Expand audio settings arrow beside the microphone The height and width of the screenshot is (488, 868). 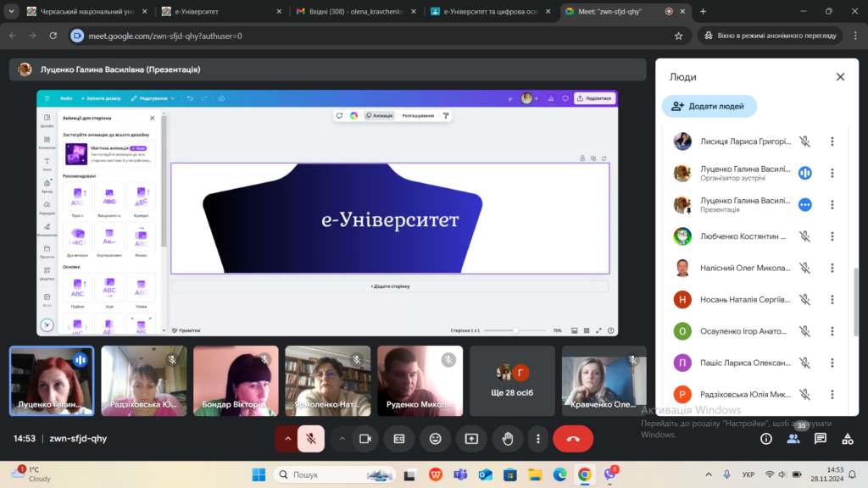(x=287, y=439)
